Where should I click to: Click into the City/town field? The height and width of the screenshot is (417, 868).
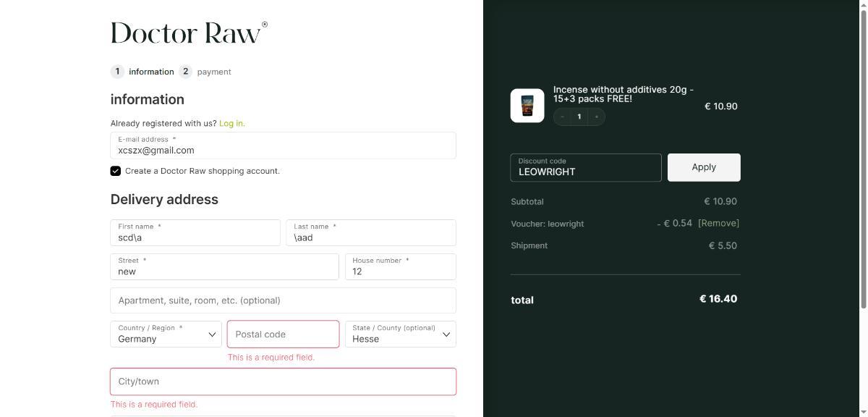pyautogui.click(x=283, y=382)
